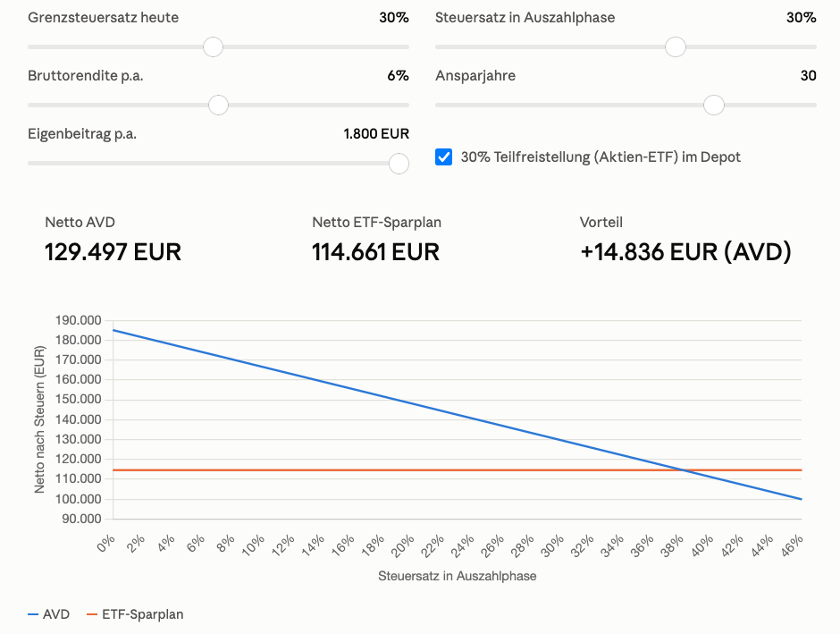Click the 30% tick on chart x-axis
Image resolution: width=840 pixels, height=634 pixels.
pyautogui.click(x=554, y=546)
